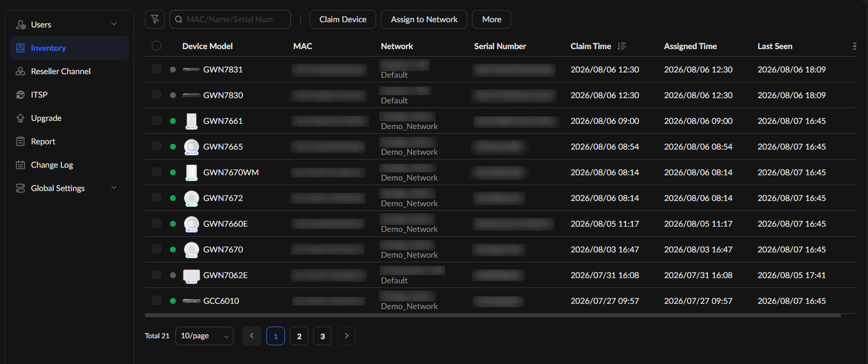Click the gray status dot for GWN7831
This screenshot has width=868, height=364.
click(173, 70)
